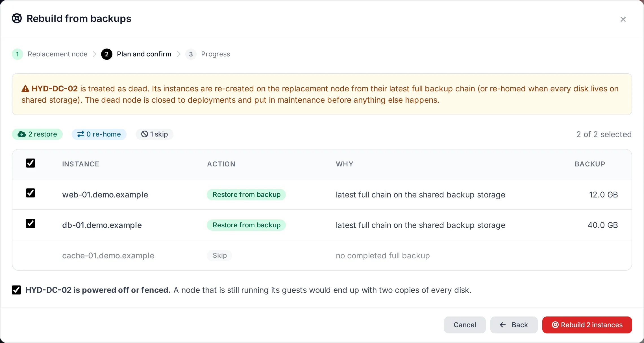644x343 pixels.
Task: Click the Restore from backup badge for db-01
Action: pyautogui.click(x=246, y=225)
